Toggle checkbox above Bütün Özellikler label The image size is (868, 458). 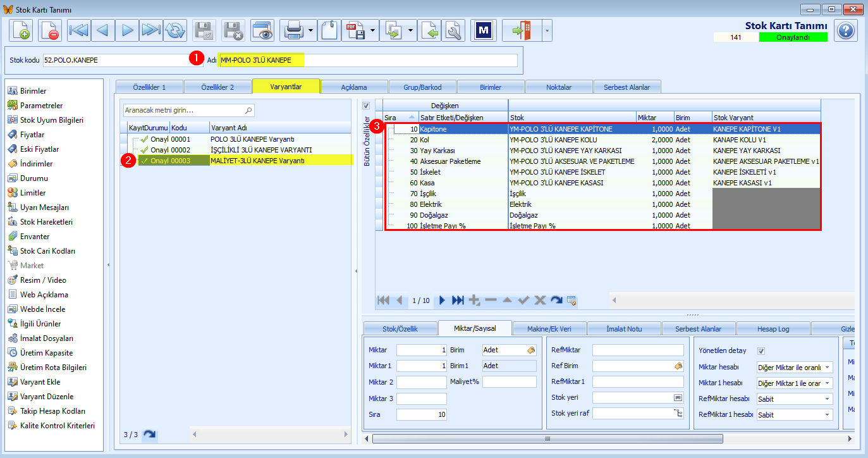pos(366,105)
